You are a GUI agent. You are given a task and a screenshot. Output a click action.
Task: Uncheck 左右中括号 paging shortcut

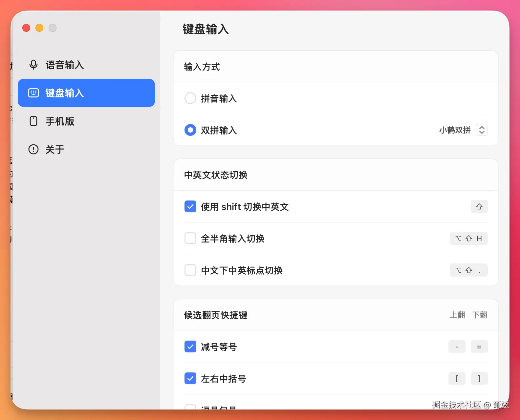tap(190, 378)
